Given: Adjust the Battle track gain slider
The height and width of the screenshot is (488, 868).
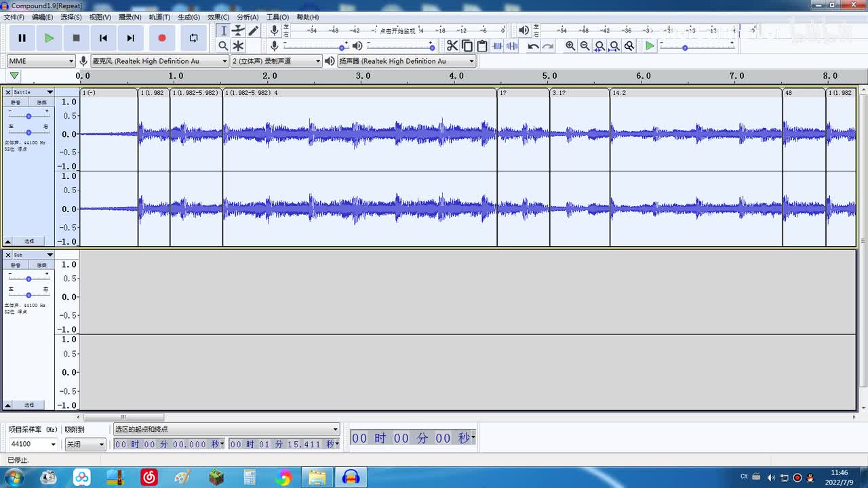Looking at the screenshot, I should tap(28, 116).
